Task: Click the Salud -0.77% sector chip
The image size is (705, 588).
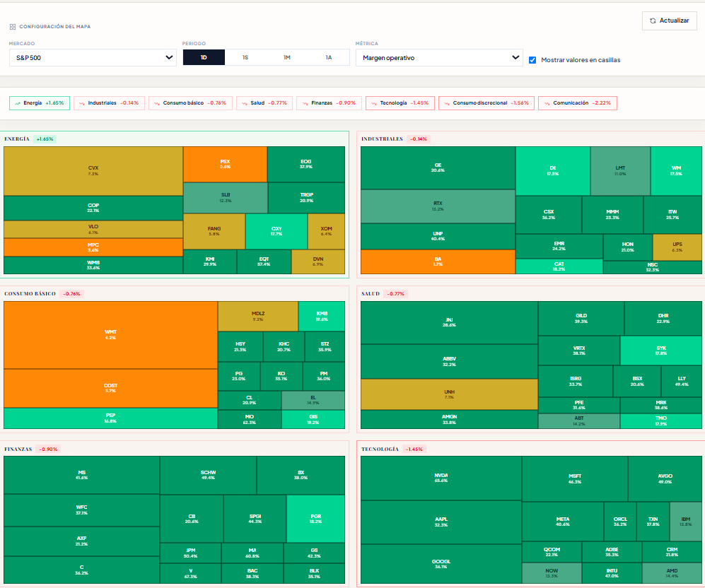Action: pyautogui.click(x=264, y=103)
